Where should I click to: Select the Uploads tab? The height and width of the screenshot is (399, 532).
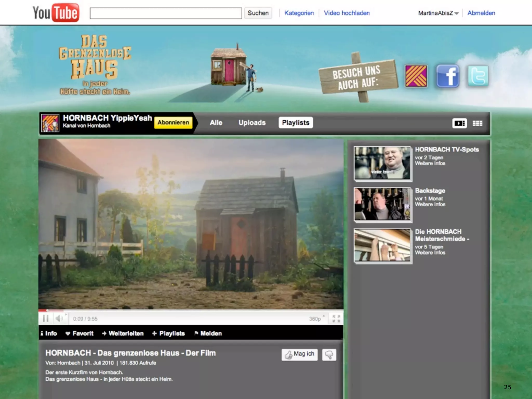tap(252, 123)
